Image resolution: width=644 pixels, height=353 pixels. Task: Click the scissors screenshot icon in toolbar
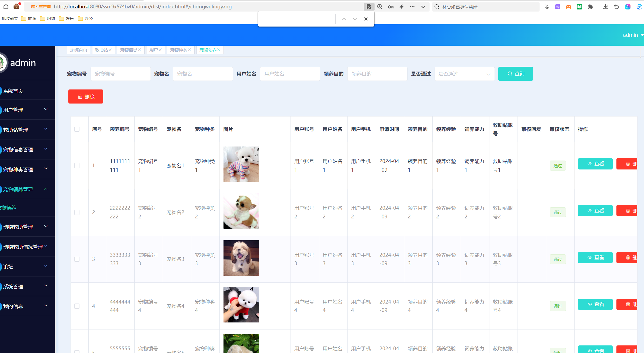547,7
